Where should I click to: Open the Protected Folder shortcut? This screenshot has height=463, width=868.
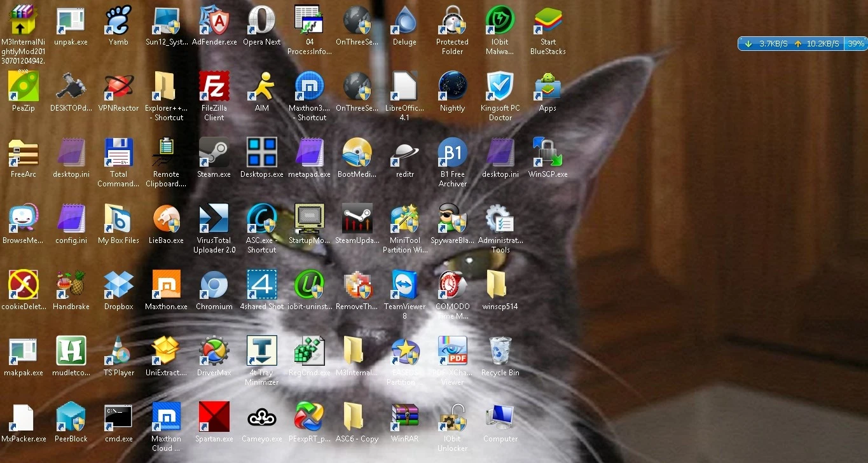[453, 20]
